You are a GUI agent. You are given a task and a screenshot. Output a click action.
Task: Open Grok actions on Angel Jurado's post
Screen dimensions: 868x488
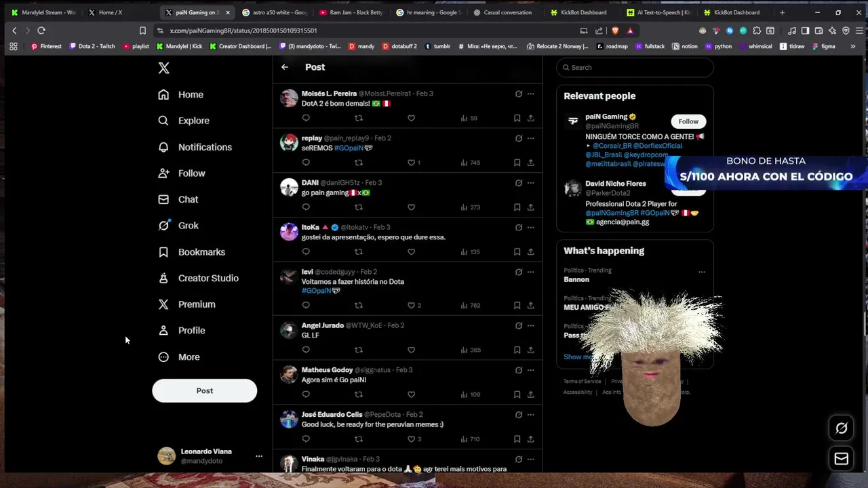pos(519,325)
